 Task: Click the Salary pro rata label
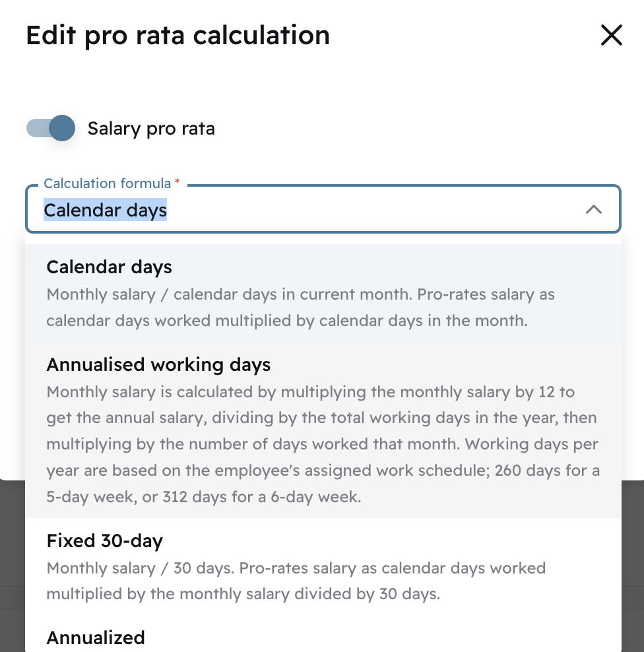(151, 128)
